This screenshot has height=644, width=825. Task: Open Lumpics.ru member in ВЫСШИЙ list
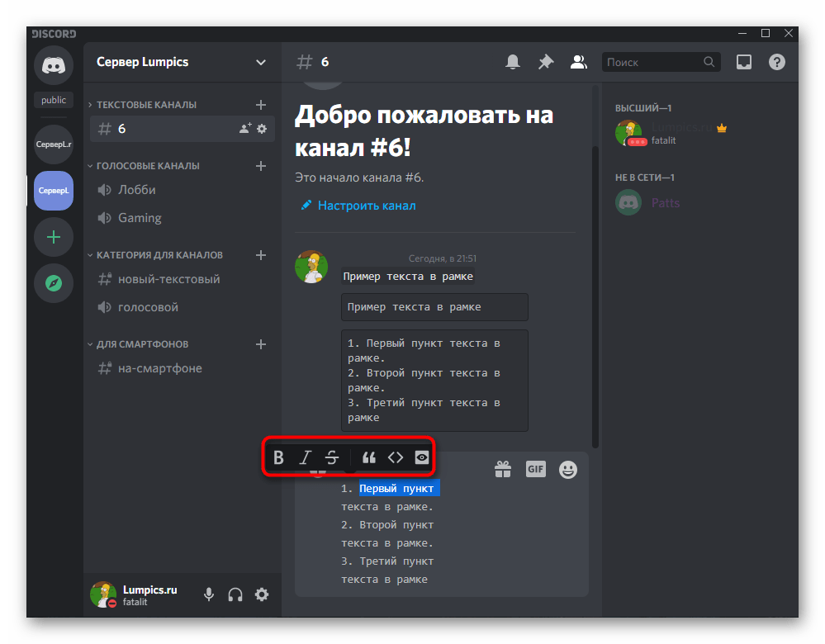click(699, 133)
